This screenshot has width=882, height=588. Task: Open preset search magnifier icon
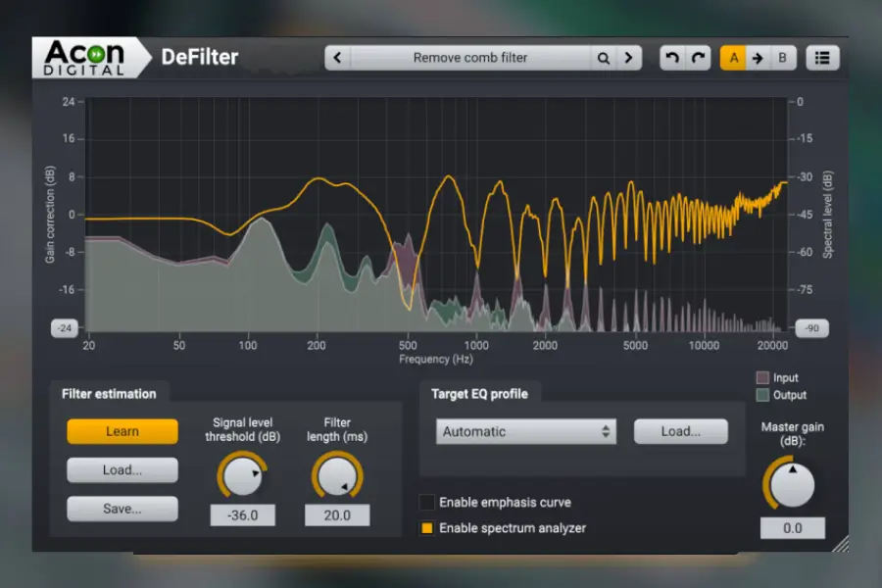click(604, 58)
